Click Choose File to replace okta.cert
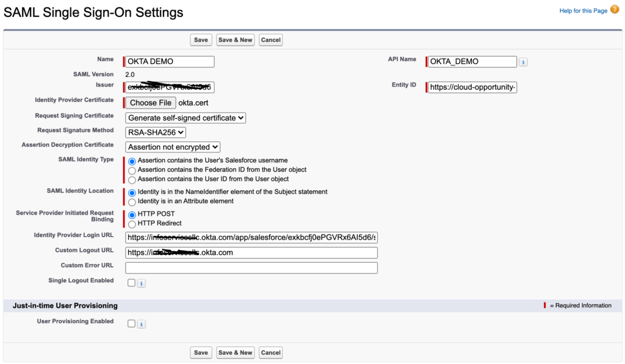 [150, 102]
